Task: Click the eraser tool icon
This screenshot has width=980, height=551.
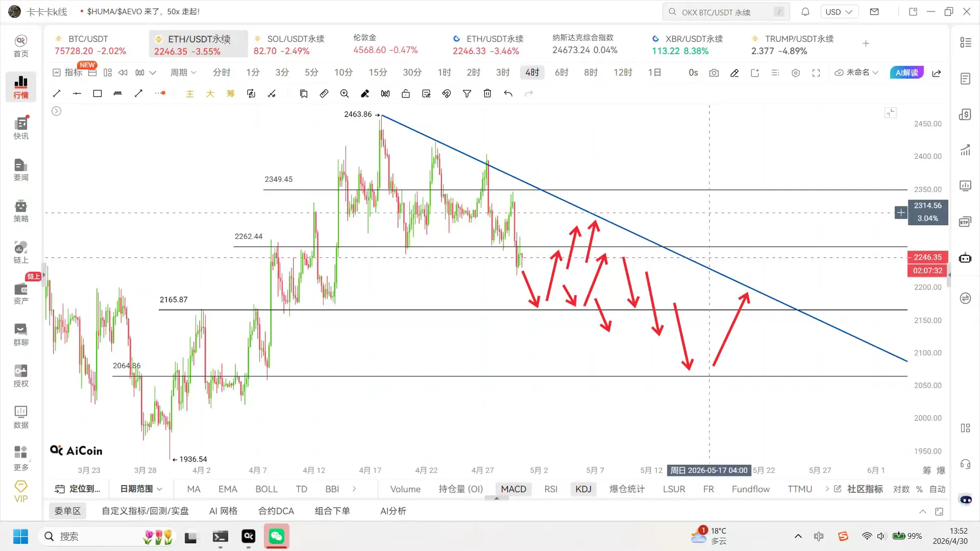Action: point(365,93)
